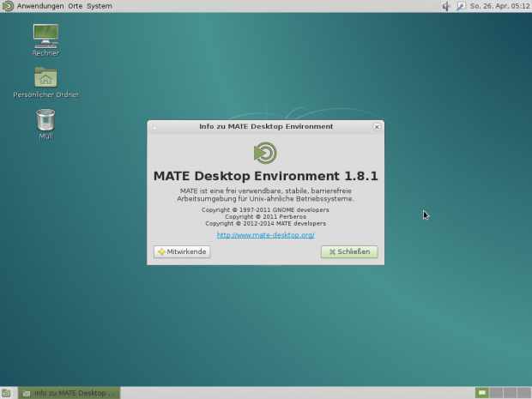This screenshot has height=399, width=532.
Task: Select the Persönlicher Ordner desktop icon
Action: tap(45, 82)
